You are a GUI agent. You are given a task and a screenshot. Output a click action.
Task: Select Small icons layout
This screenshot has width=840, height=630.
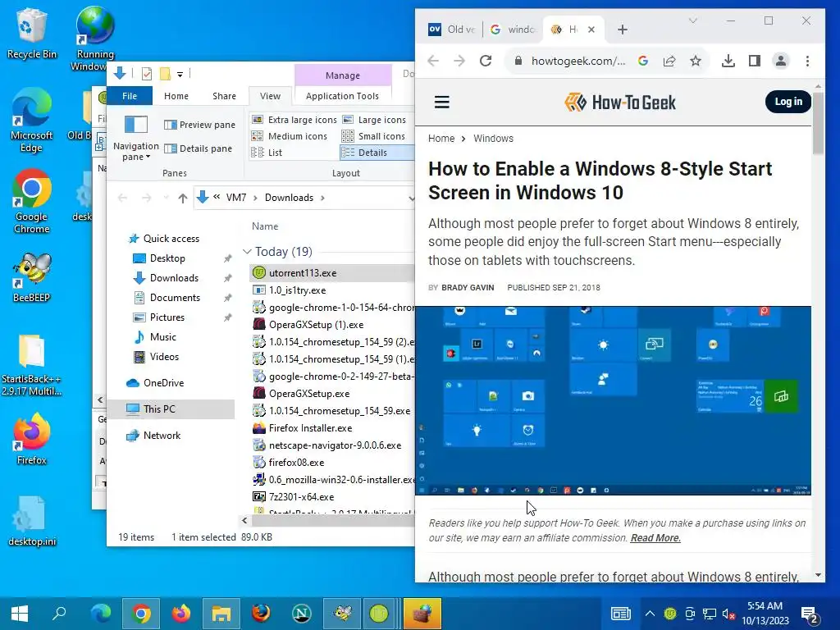pyautogui.click(x=373, y=136)
